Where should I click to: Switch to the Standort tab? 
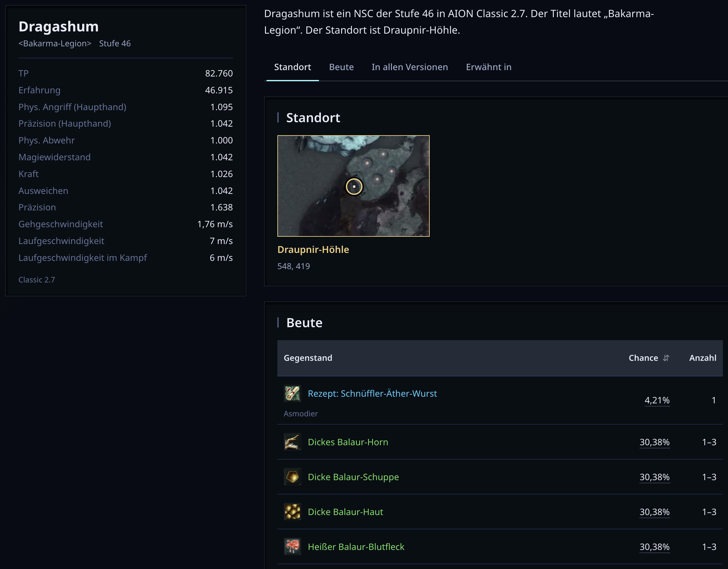click(x=292, y=67)
